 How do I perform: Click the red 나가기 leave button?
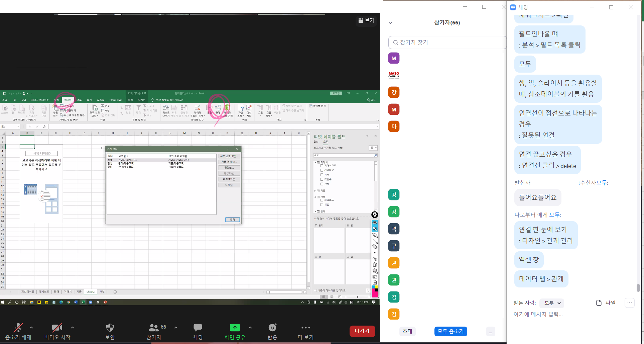point(362,331)
